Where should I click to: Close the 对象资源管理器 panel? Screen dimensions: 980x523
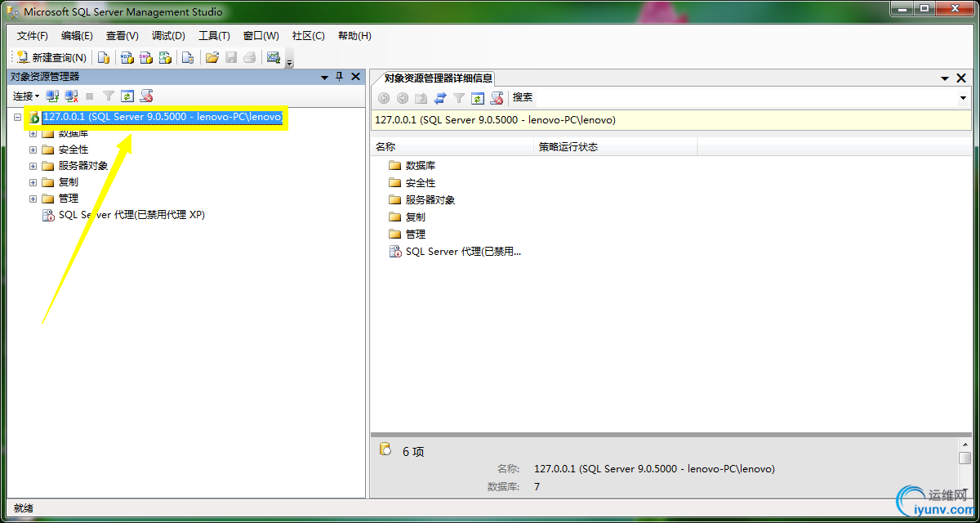pos(355,77)
